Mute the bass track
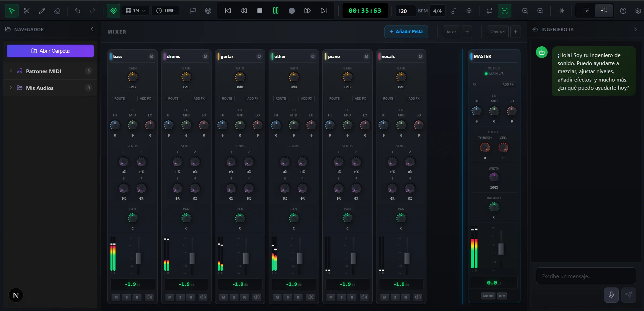Screen dimensions: 644x311 click(x=116, y=297)
